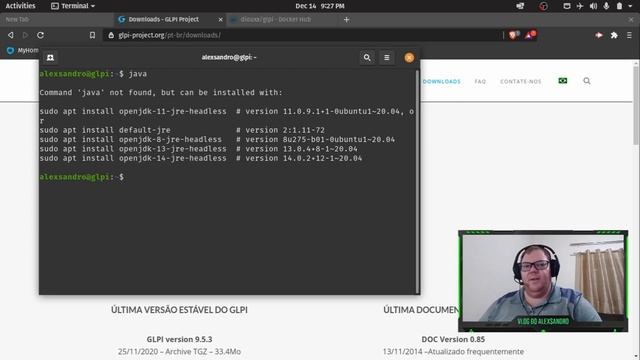Click the address bar with glpi-project.org URL

pos(302,35)
